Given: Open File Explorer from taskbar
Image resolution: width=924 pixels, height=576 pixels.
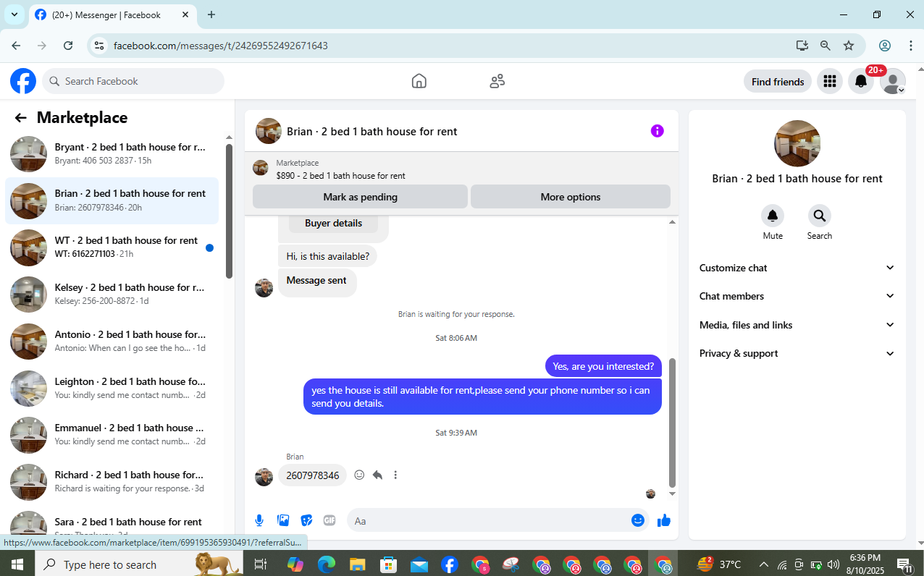Looking at the screenshot, I should 358,564.
